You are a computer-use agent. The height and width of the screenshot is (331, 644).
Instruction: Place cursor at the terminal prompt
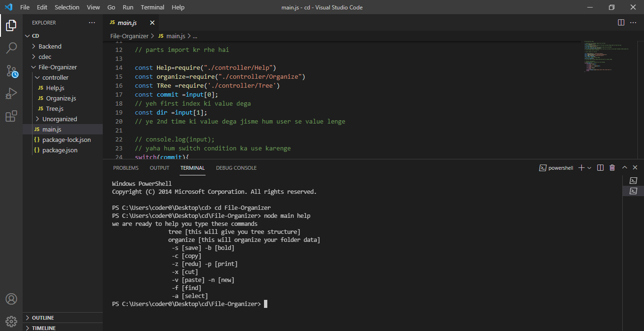coord(266,304)
